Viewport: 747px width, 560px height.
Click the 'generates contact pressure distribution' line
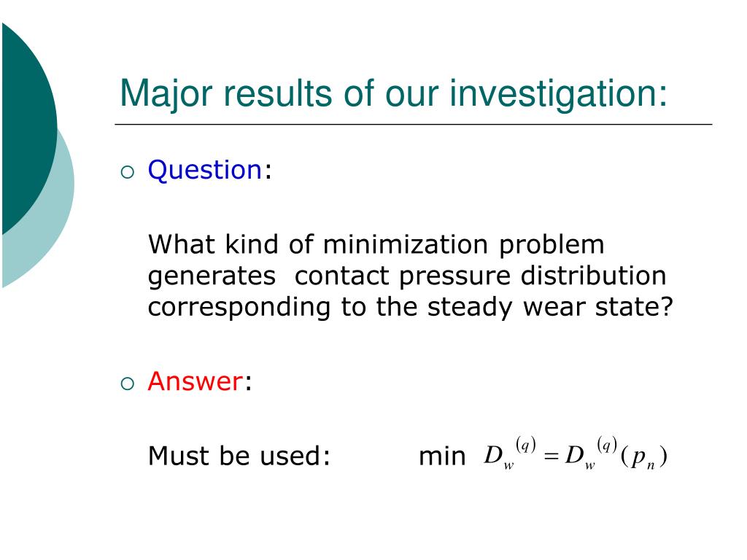407,276
